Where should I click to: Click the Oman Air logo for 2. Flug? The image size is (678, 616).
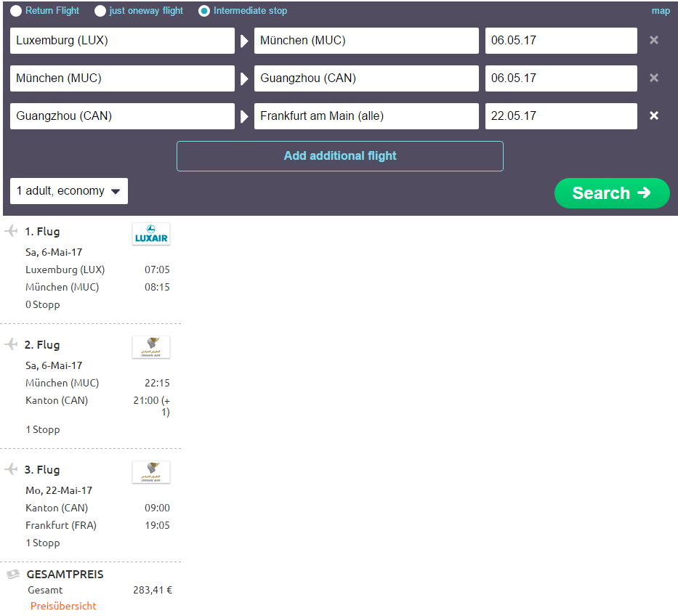151,347
